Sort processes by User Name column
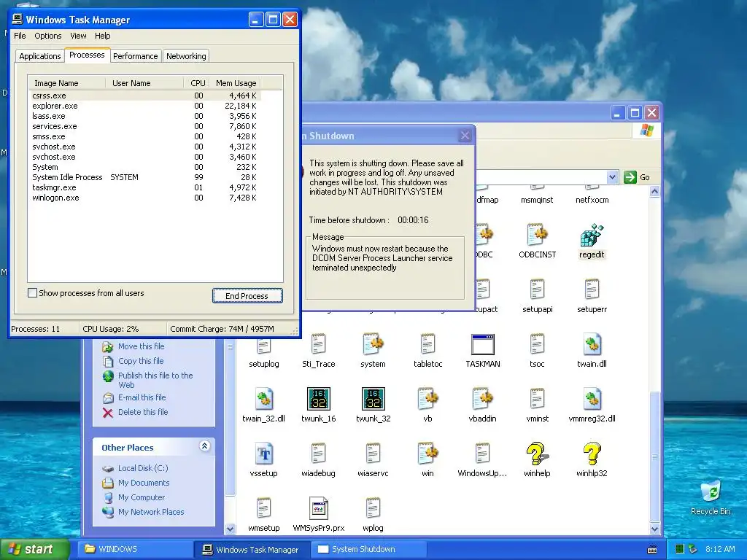 coord(144,83)
